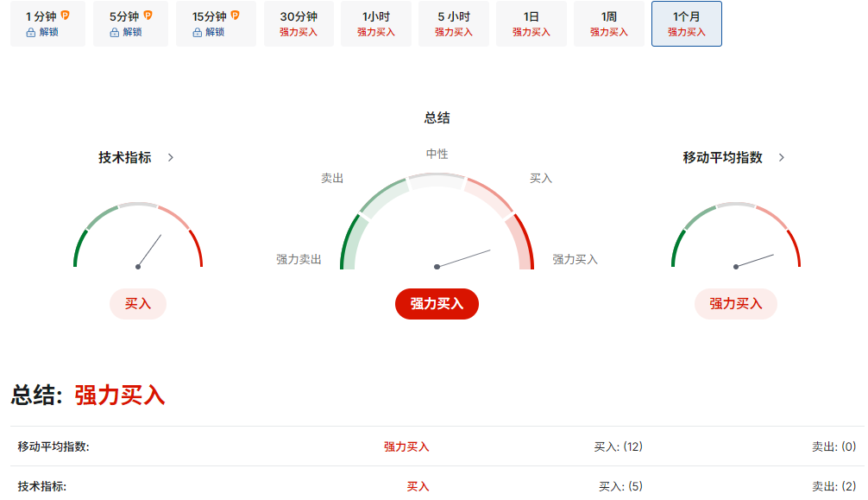Click the lock icon on the 15分钟 tab

coord(197,33)
